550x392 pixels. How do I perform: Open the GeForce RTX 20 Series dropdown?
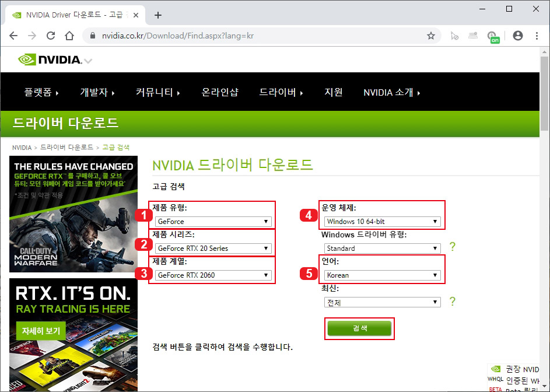pyautogui.click(x=213, y=248)
